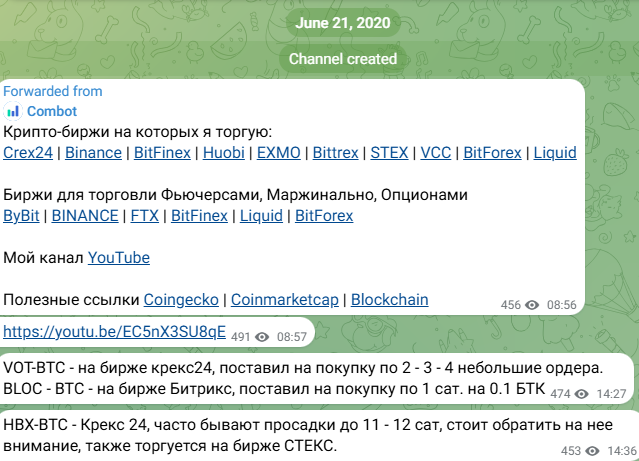Click the eye views icon beside 491

[262, 337]
